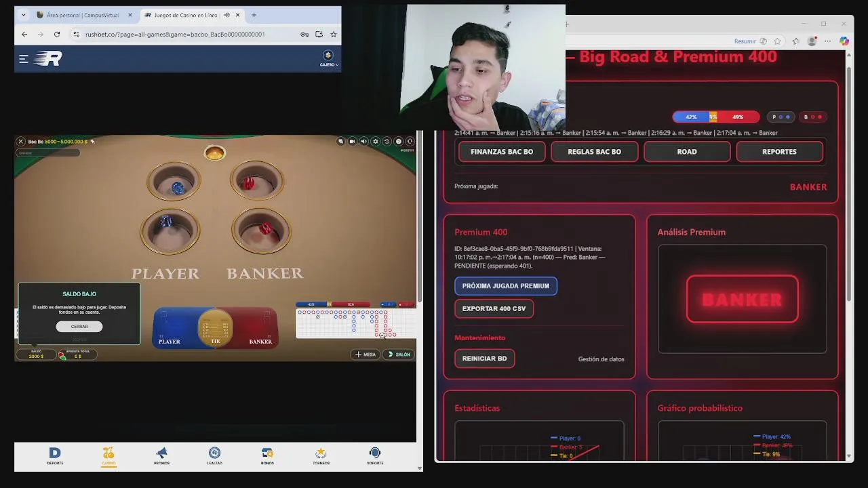Viewport: 868px width, 488px height.
Task: Open the Bac Bo settings gear
Action: 376,141
